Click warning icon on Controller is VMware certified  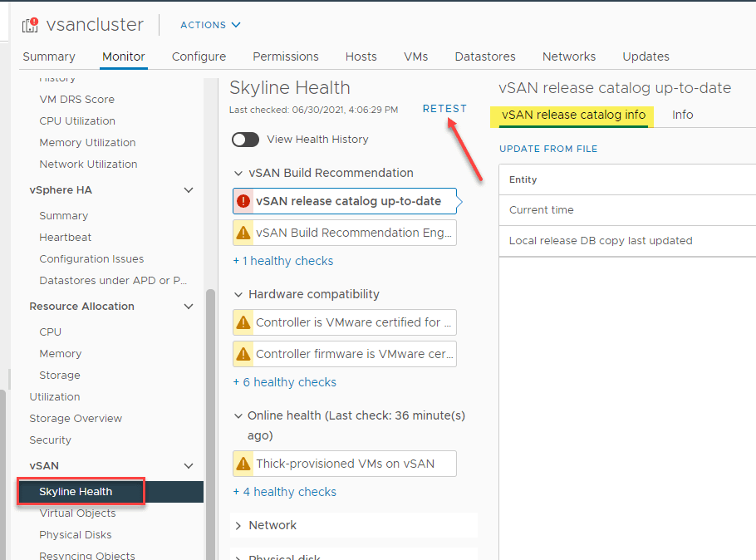pos(243,322)
